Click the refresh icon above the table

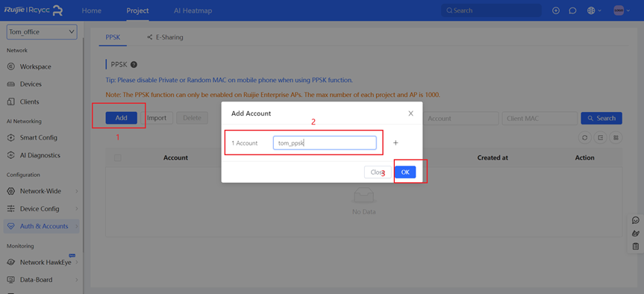(584, 138)
